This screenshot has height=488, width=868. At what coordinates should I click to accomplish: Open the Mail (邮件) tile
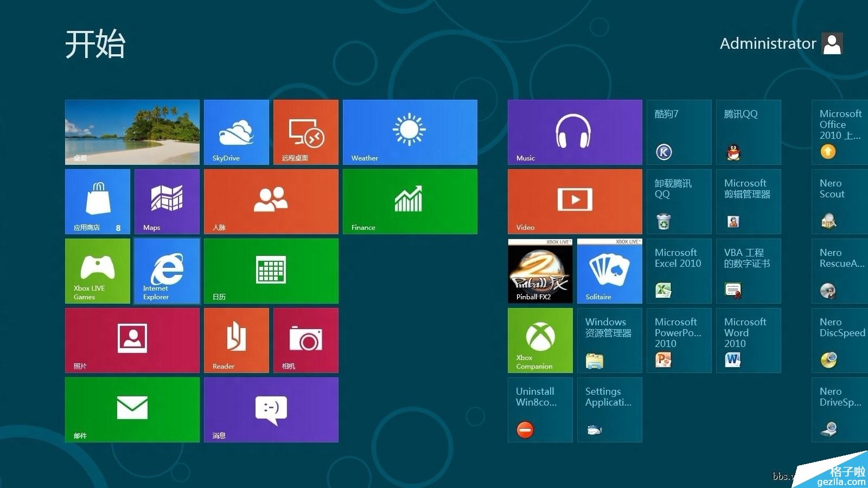(x=132, y=410)
